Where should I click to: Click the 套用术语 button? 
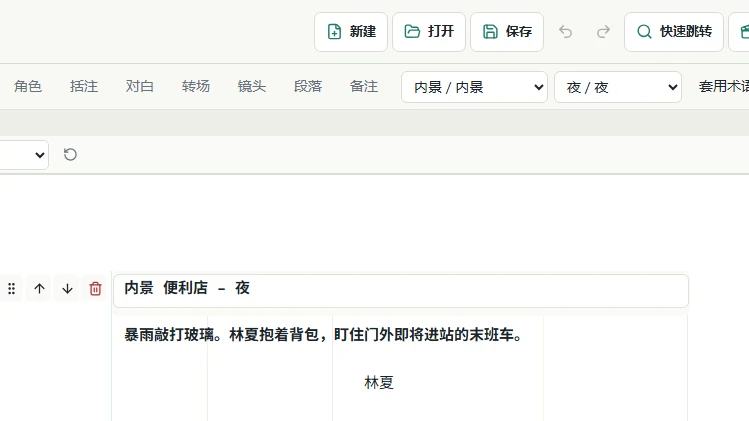click(723, 86)
